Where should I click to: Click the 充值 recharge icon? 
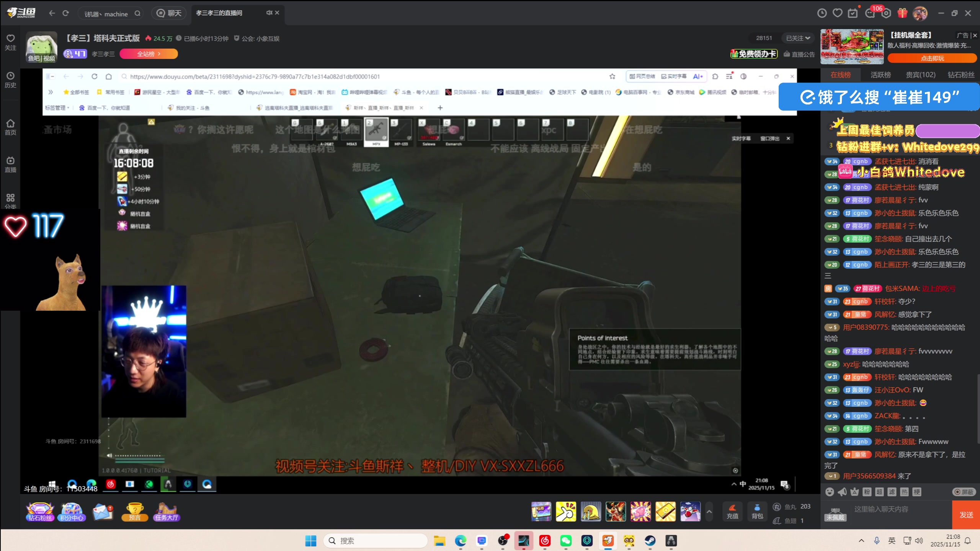(732, 511)
